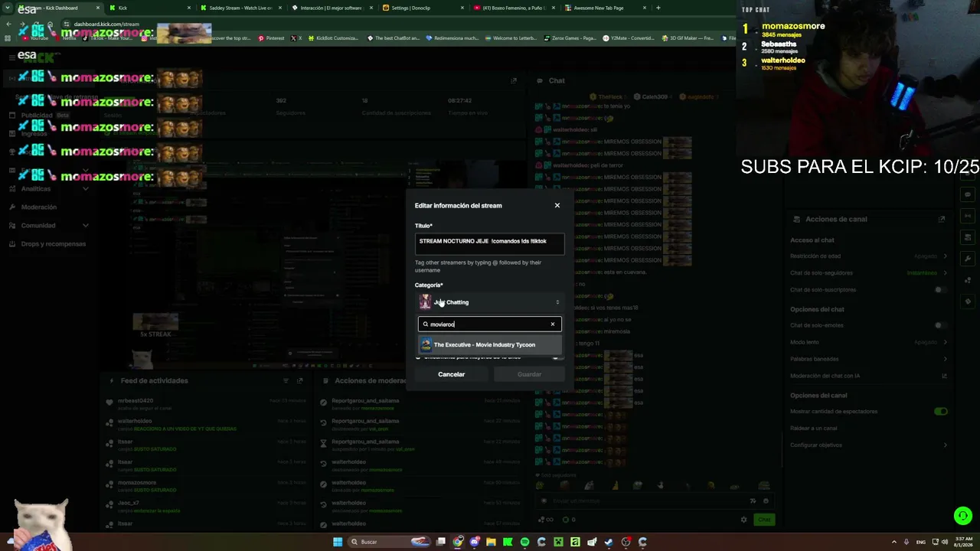980x551 pixels.
Task: Open File Explorer from the taskbar
Action: point(491,542)
